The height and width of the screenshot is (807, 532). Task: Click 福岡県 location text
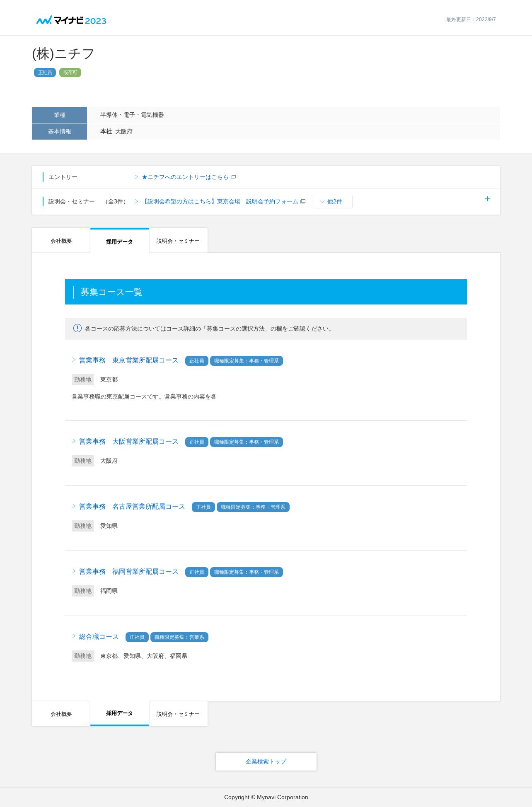coord(109,591)
